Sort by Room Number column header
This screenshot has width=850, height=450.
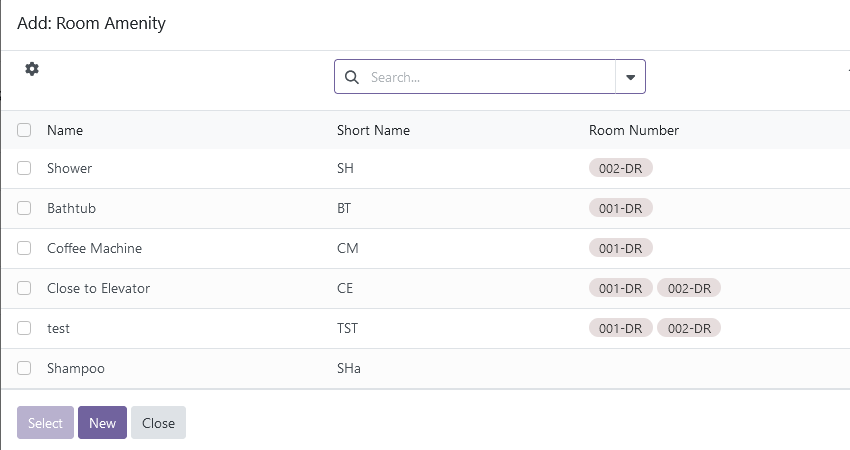(x=634, y=130)
